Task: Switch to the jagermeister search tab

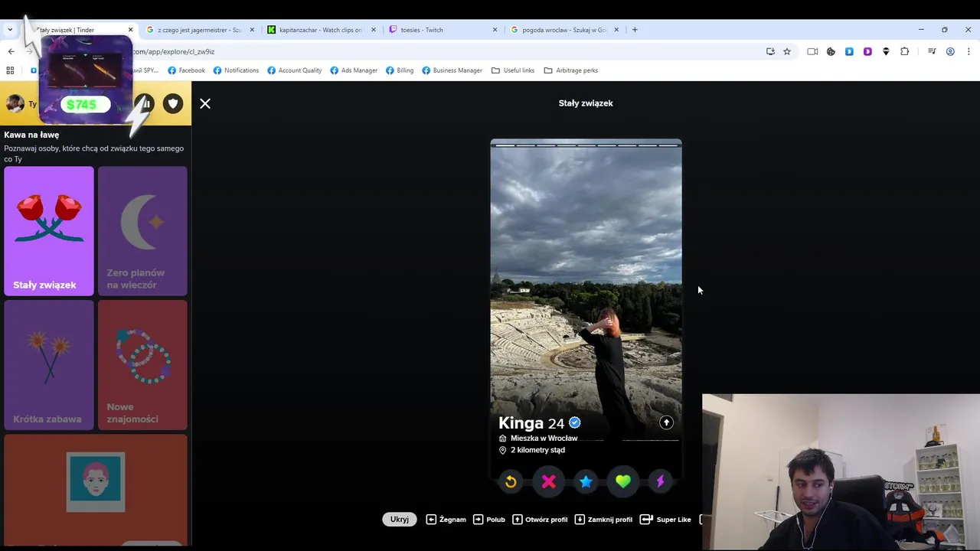Action: click(x=199, y=30)
